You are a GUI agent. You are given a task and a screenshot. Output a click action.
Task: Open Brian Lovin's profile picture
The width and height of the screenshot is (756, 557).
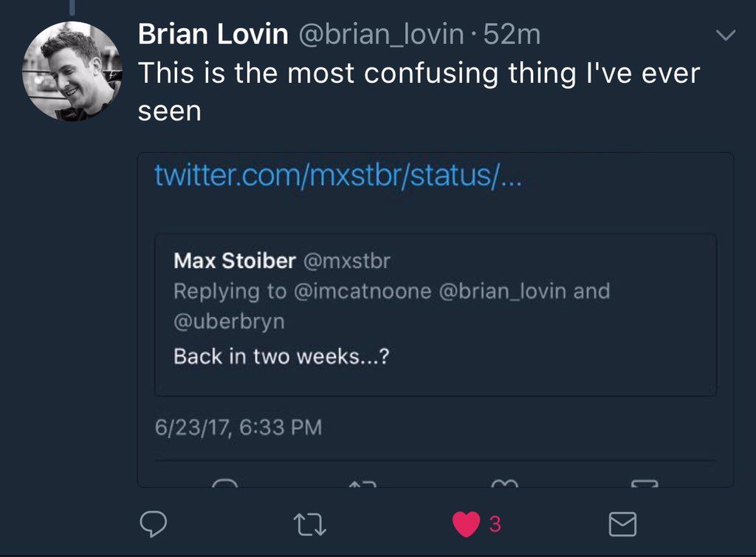(x=72, y=71)
